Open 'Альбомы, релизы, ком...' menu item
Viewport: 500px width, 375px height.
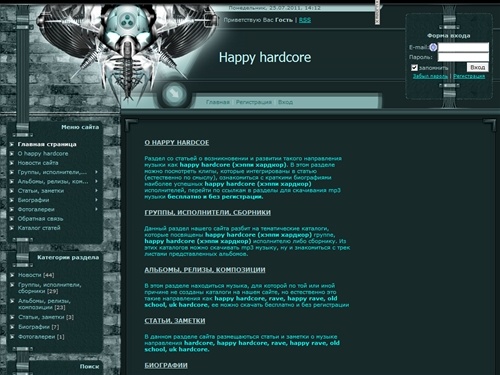(x=53, y=182)
